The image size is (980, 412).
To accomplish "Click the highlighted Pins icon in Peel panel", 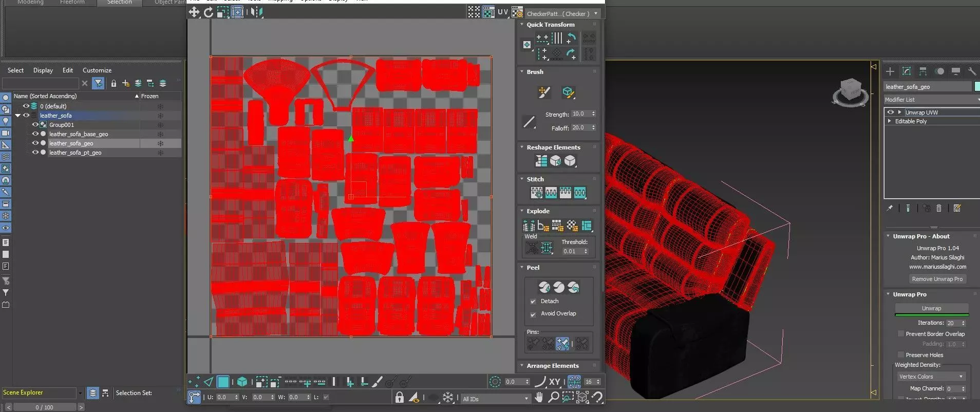I will point(562,343).
